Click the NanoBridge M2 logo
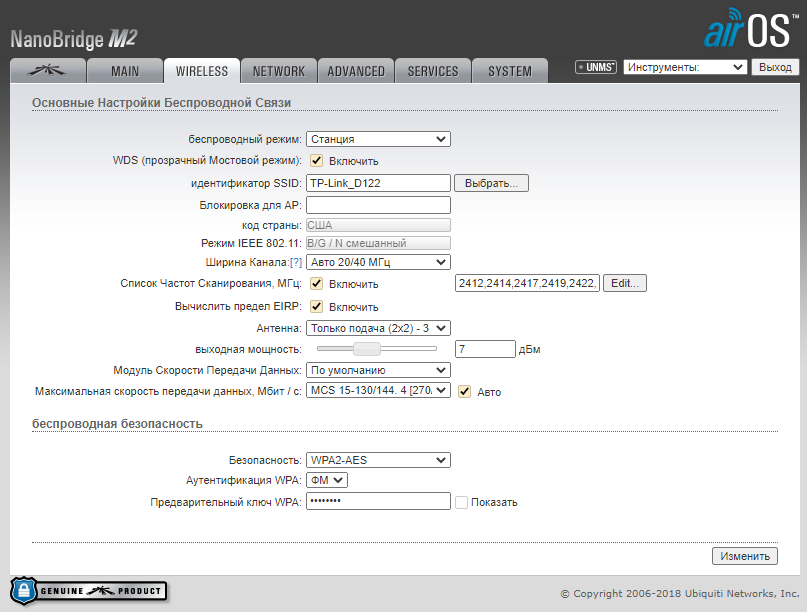 (74, 39)
